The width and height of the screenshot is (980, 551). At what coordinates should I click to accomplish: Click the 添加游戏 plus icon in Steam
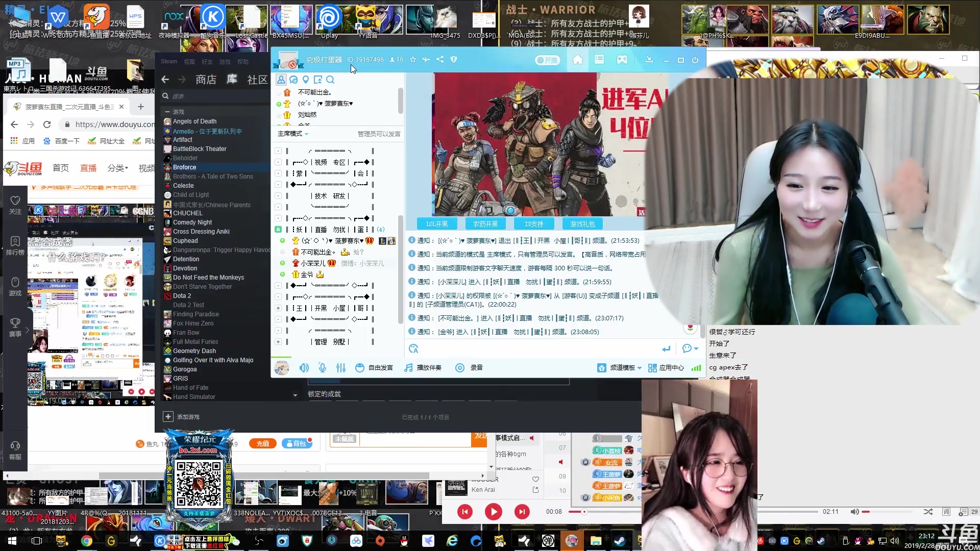[x=168, y=417]
